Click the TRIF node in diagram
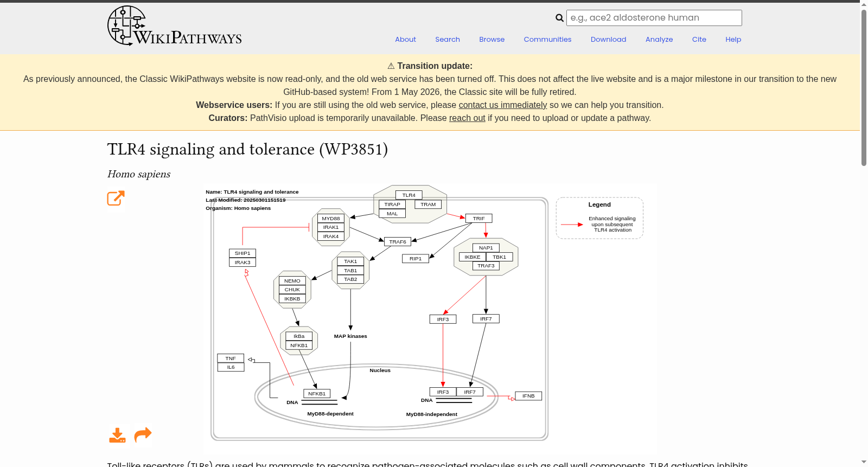This screenshot has height=467, width=868. (479, 219)
